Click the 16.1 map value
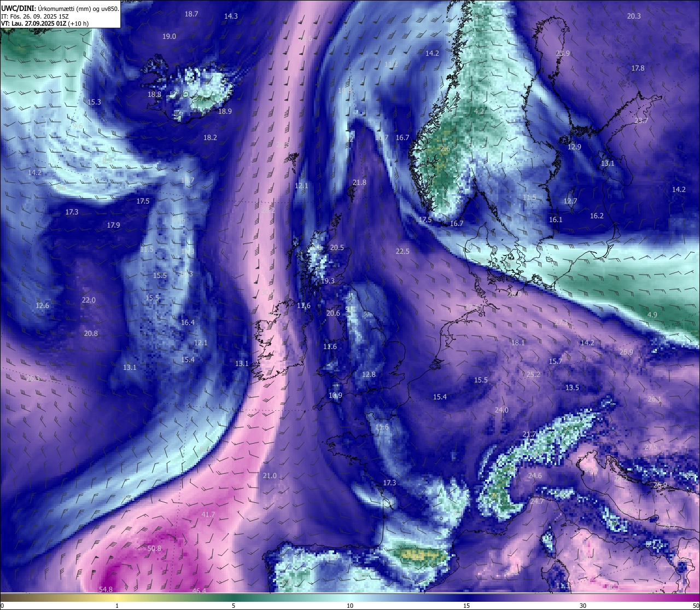The image size is (700, 610). 556,220
